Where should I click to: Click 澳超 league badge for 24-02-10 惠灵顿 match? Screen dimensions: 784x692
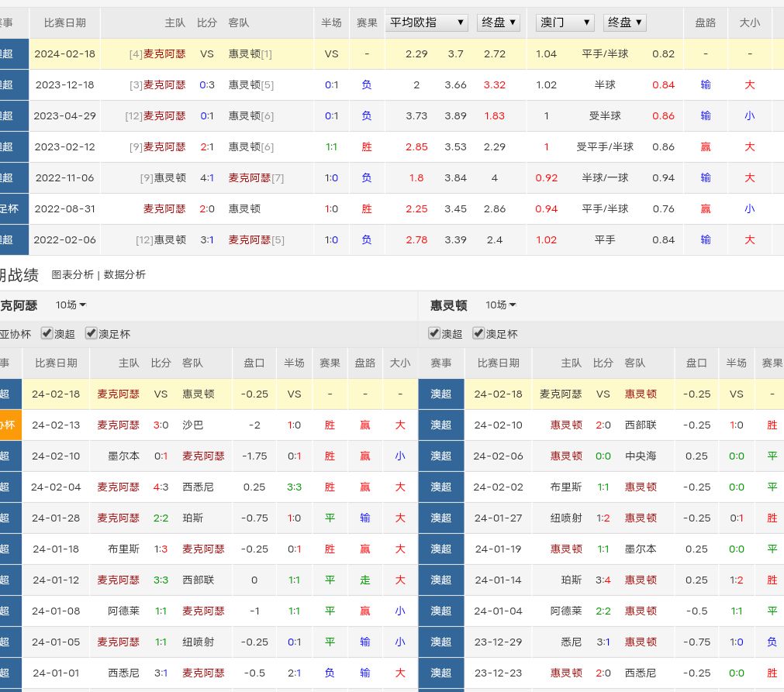click(x=440, y=425)
